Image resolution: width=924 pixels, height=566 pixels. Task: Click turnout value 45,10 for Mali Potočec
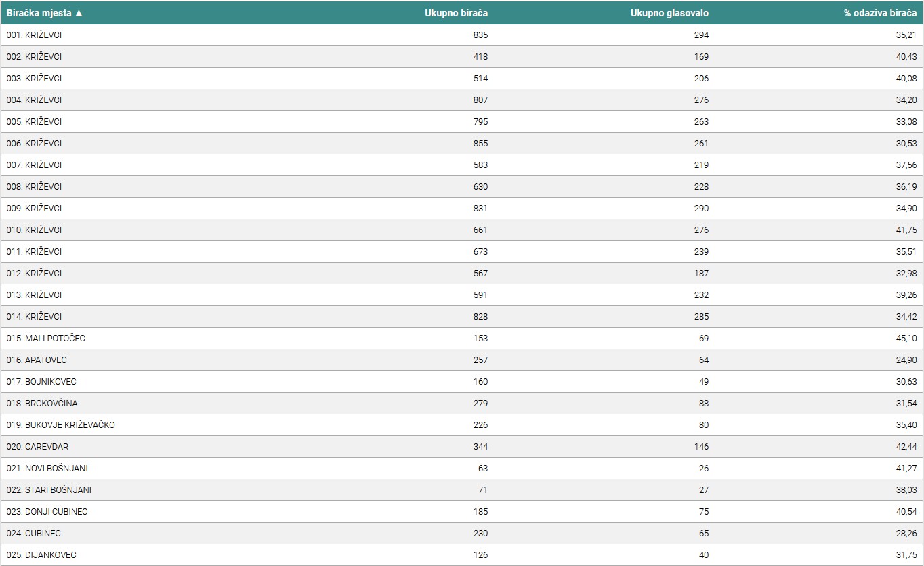(906, 338)
